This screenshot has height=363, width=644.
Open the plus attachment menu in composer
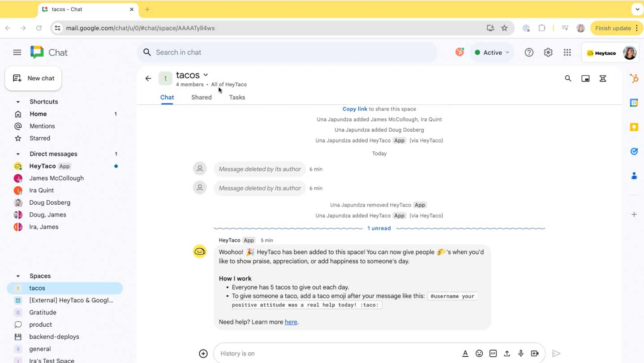pyautogui.click(x=203, y=354)
